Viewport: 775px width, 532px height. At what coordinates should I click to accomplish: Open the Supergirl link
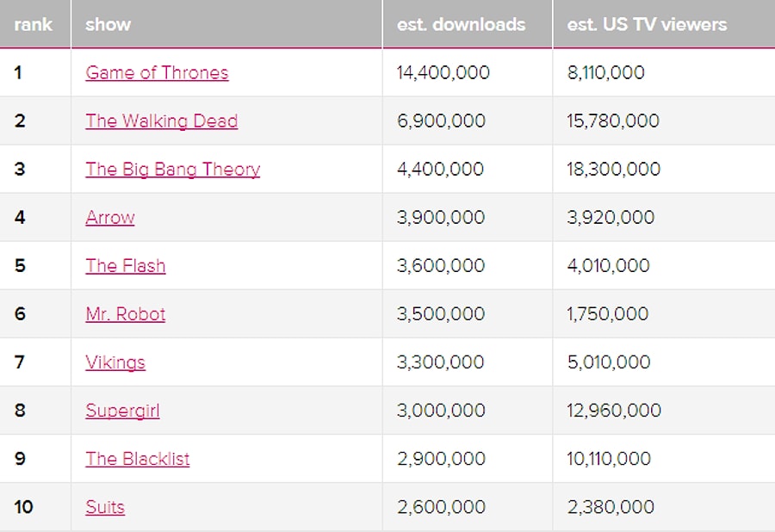click(122, 411)
